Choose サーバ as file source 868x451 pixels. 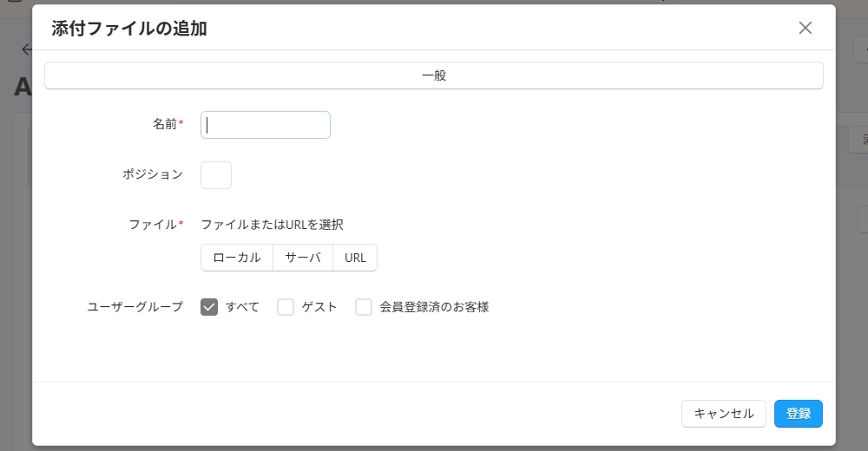pyautogui.click(x=303, y=258)
